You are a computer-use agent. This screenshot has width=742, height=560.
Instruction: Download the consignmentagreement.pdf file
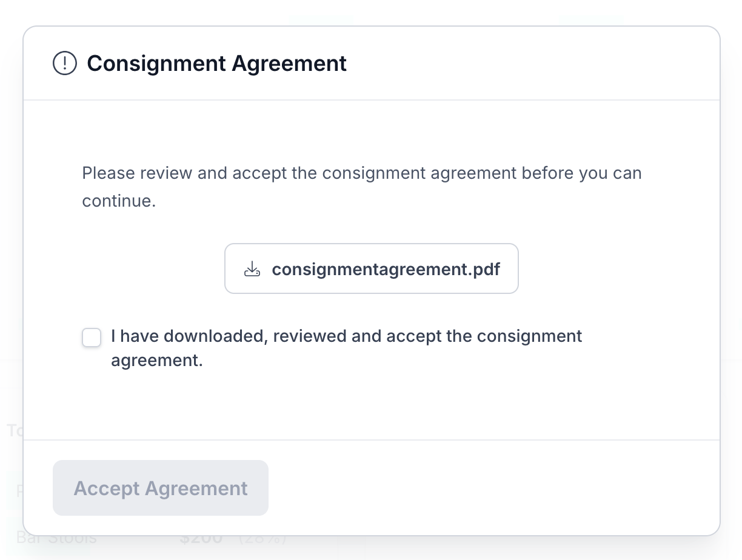pos(371,269)
